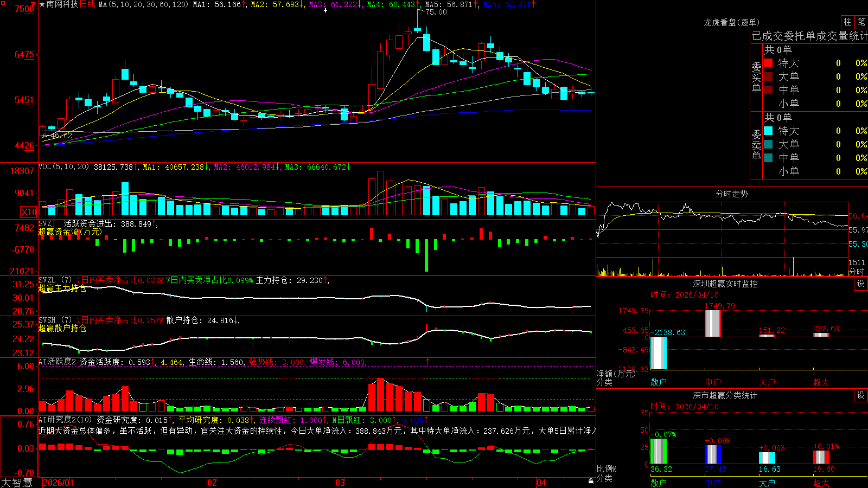Screen dimensions: 868x488
Task: Click the -2138.63 bar value label
Action: pos(668,332)
